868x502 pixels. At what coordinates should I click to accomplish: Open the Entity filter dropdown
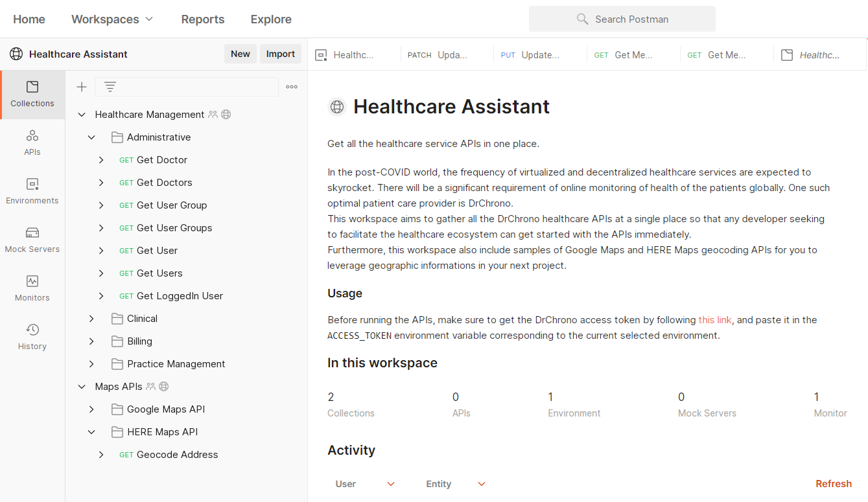456,484
